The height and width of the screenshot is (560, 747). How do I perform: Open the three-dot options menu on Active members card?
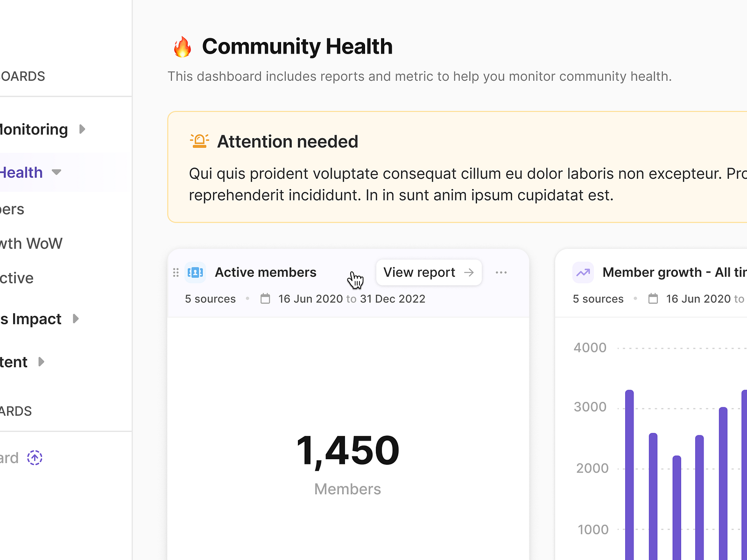501,272
